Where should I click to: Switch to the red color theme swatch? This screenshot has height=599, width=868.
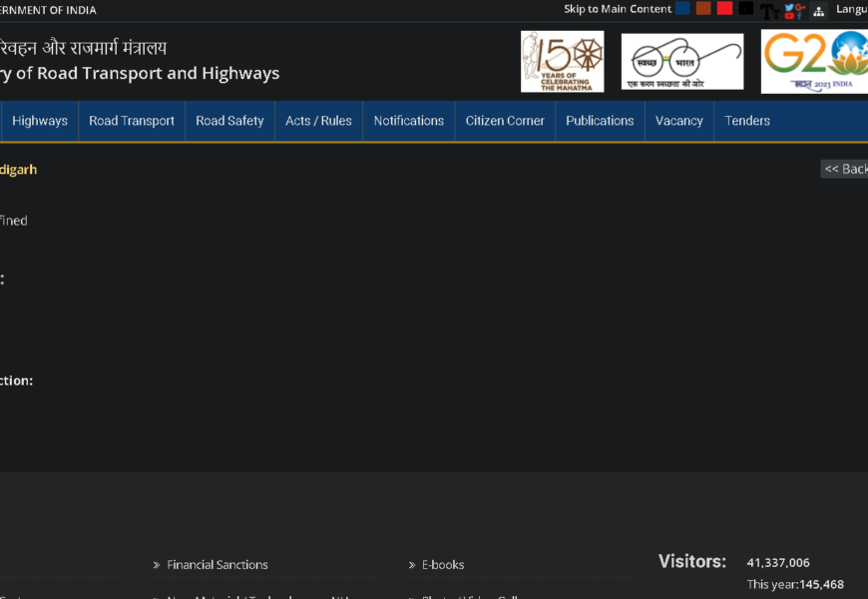724,9
